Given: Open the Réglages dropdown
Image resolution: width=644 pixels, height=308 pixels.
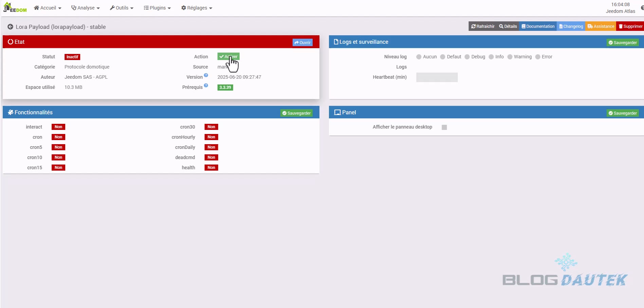Looking at the screenshot, I should click(x=197, y=8).
